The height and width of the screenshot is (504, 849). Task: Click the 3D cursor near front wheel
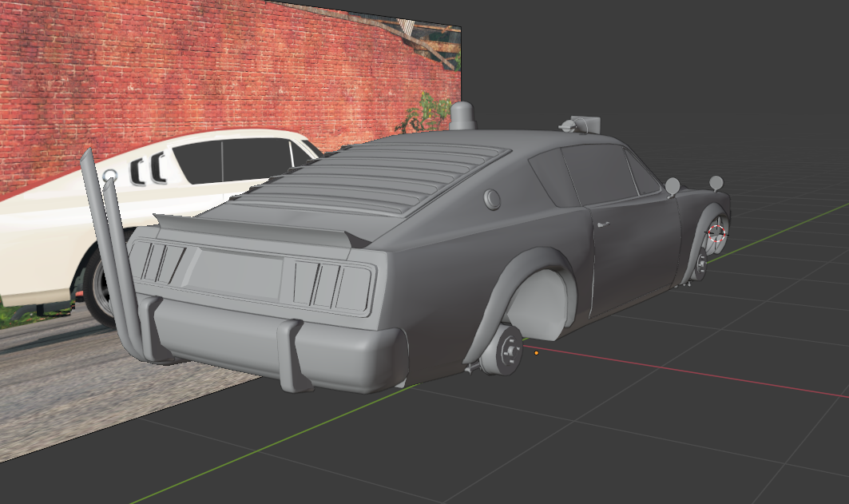click(716, 233)
